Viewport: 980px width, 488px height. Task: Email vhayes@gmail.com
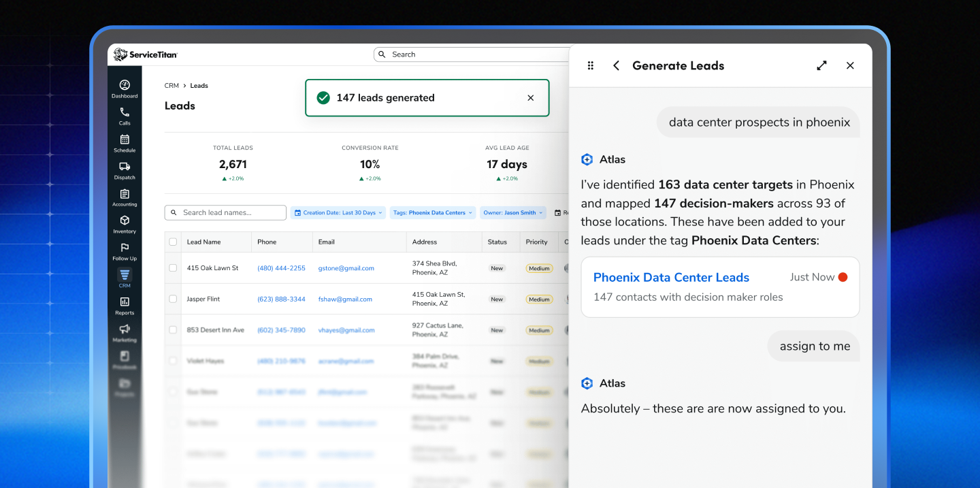coord(346,330)
